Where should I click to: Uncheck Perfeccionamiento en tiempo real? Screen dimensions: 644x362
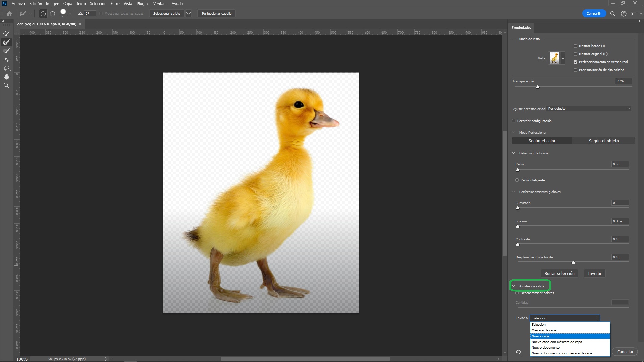click(x=575, y=62)
